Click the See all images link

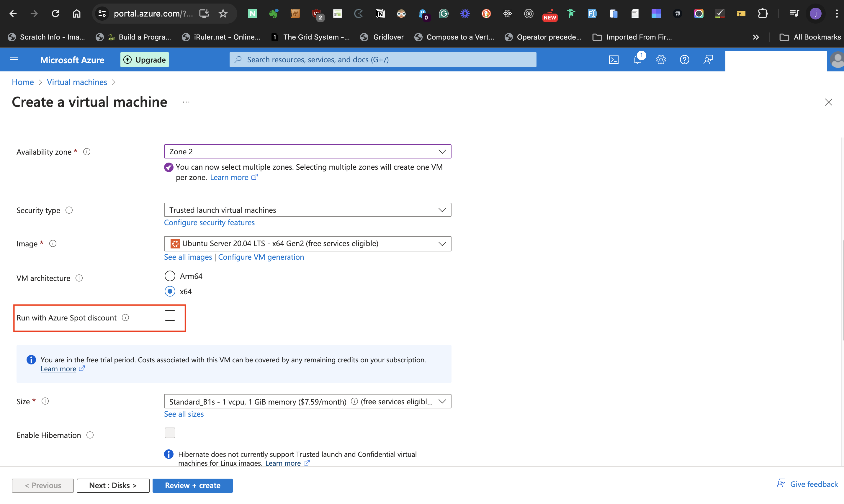click(x=188, y=257)
